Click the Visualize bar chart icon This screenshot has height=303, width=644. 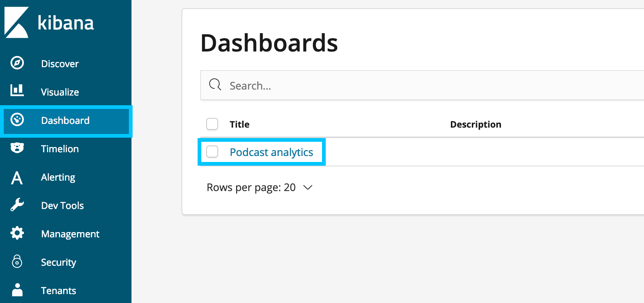(17, 91)
